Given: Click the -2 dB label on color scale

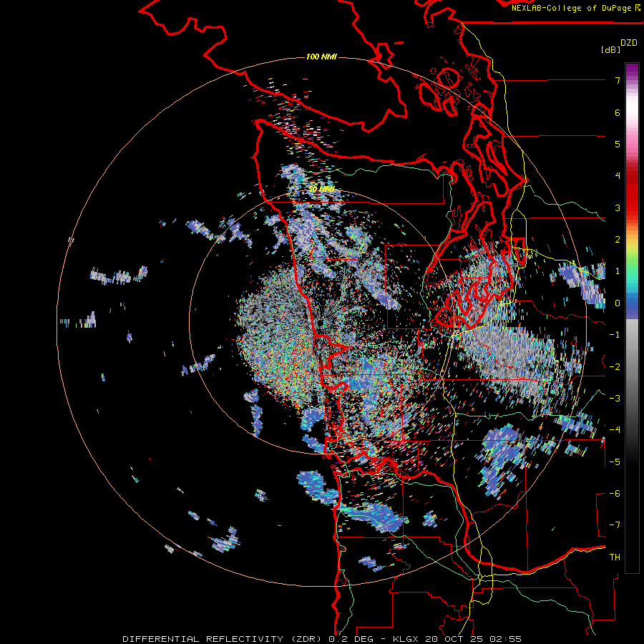Looking at the screenshot, I should click(615, 367).
